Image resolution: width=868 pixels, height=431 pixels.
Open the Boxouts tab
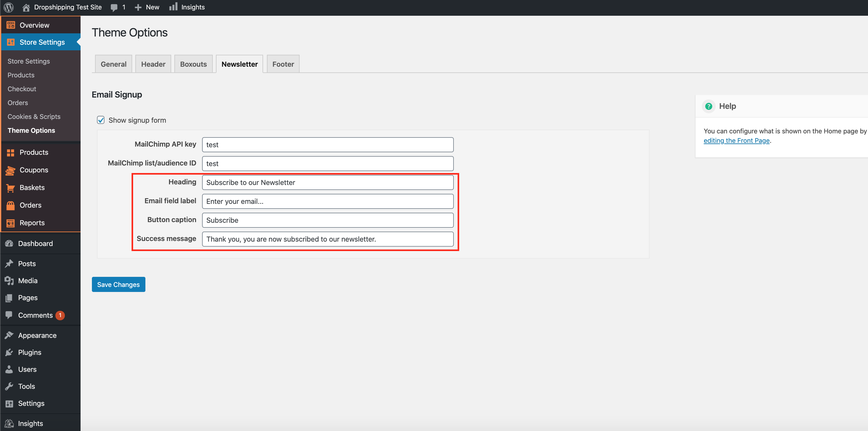click(194, 64)
